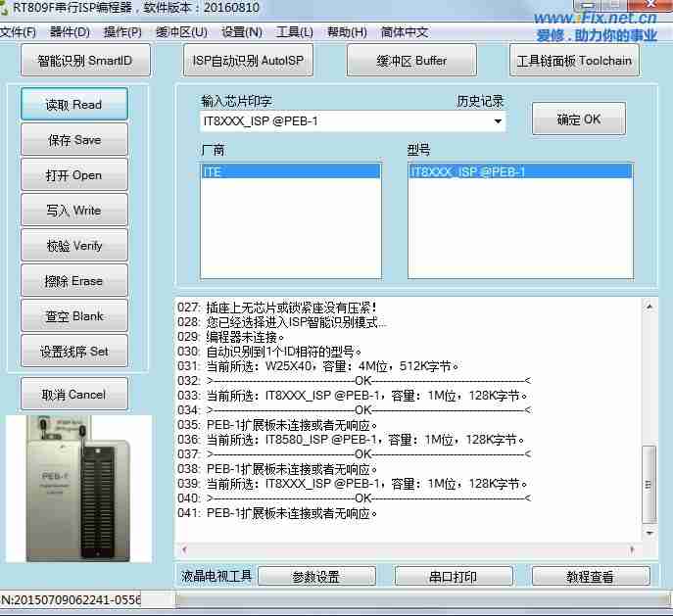Click the 智能识别 SmartID button
Viewport: 673px width, 616px height.
click(x=85, y=61)
